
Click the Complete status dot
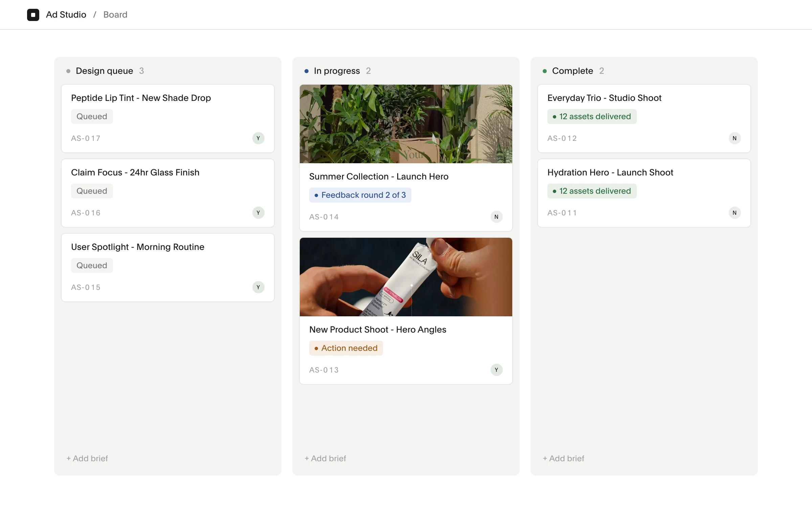(545, 71)
